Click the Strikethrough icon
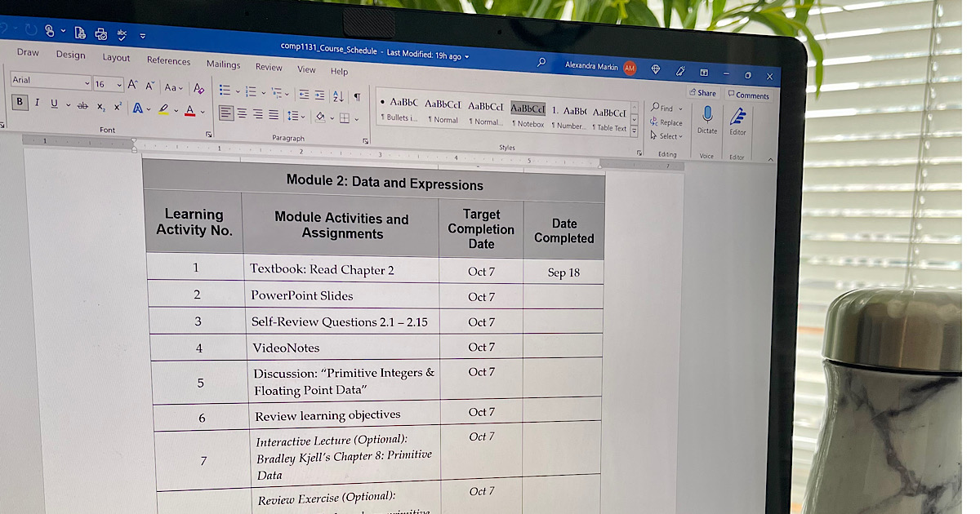980x514 pixels. tap(82, 105)
